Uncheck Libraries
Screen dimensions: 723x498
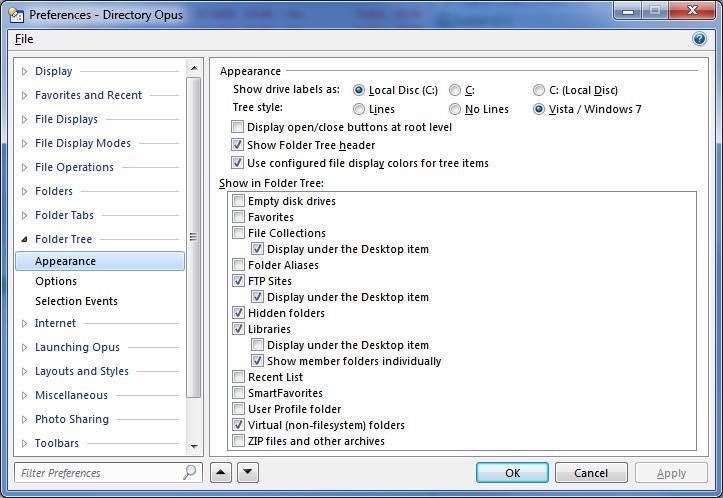pos(238,329)
